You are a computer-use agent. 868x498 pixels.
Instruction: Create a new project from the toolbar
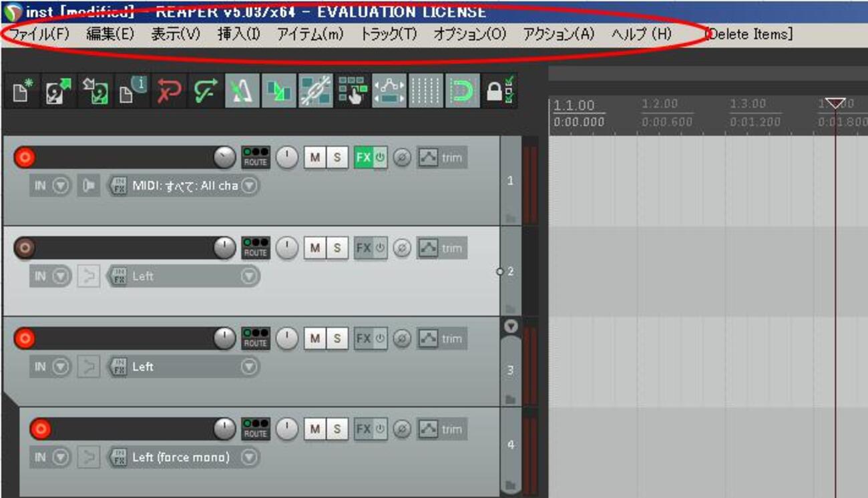[x=21, y=92]
